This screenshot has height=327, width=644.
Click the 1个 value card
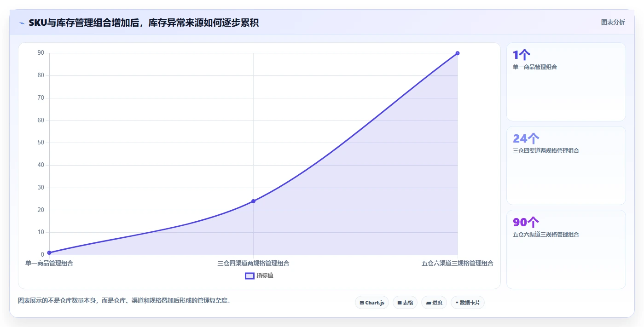click(x=566, y=82)
